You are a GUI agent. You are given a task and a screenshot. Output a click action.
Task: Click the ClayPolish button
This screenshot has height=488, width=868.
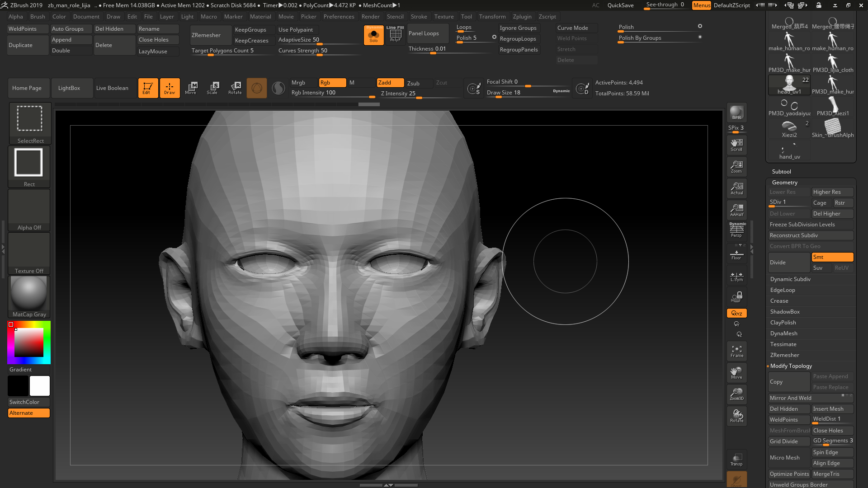pos(783,322)
